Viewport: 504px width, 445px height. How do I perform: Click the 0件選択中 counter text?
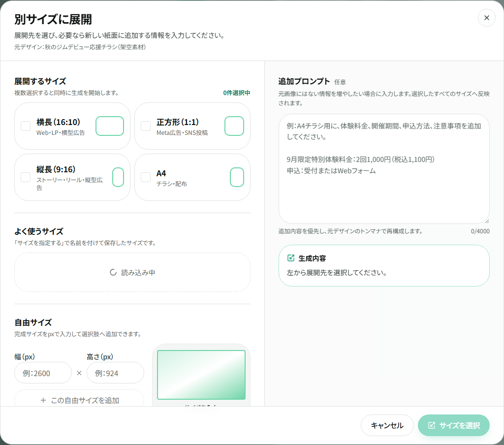click(237, 93)
